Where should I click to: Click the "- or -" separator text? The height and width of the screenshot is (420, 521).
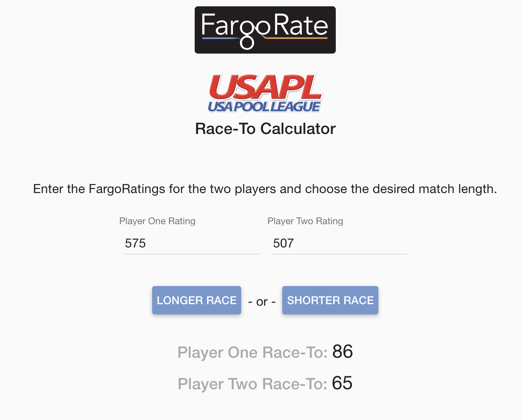click(x=262, y=302)
